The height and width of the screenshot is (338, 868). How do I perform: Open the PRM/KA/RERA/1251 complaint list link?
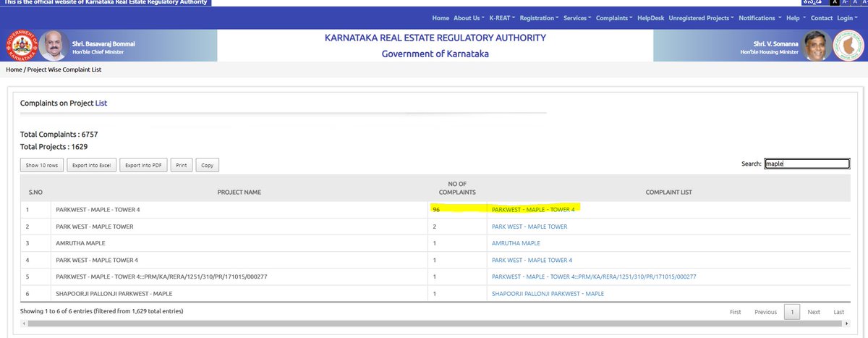594,276
